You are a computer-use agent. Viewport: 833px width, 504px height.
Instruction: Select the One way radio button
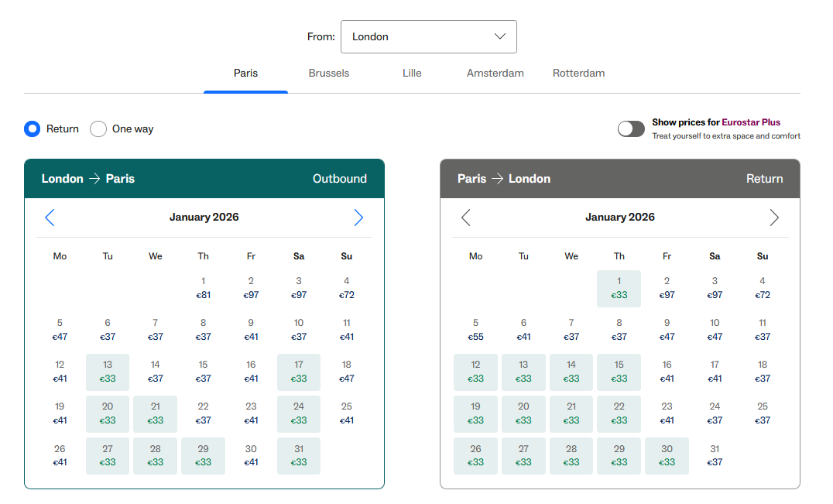coord(98,129)
